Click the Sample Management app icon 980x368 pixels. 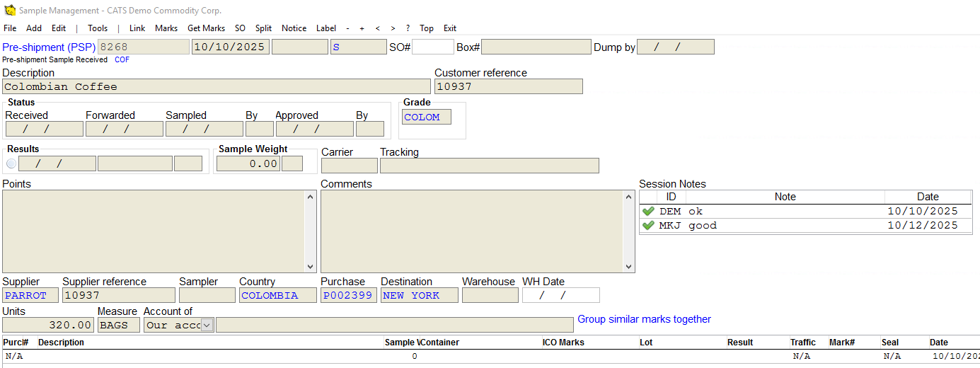(x=9, y=11)
